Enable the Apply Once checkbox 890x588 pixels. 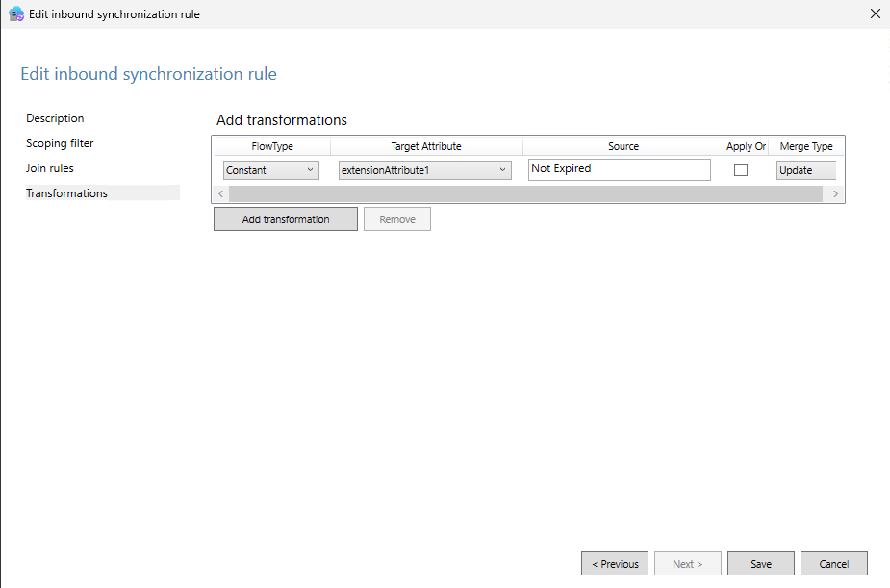(x=741, y=169)
